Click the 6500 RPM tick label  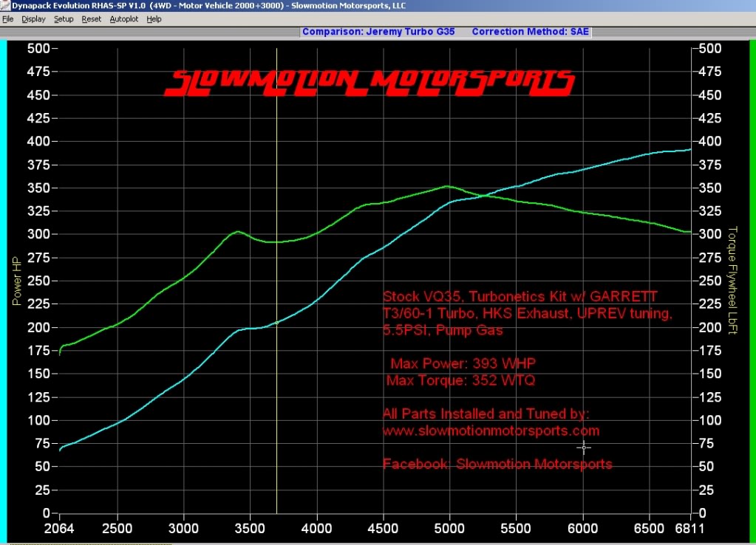(x=649, y=529)
